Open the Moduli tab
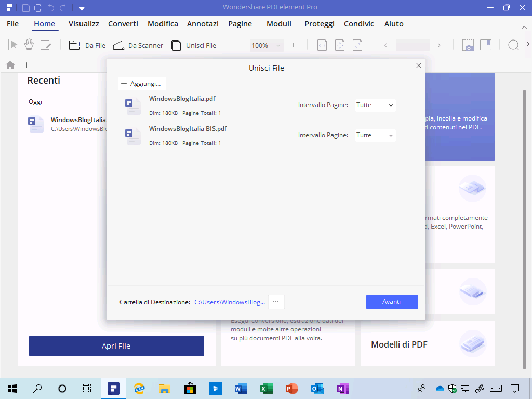Viewport: 532px width, 399px height. point(279,24)
